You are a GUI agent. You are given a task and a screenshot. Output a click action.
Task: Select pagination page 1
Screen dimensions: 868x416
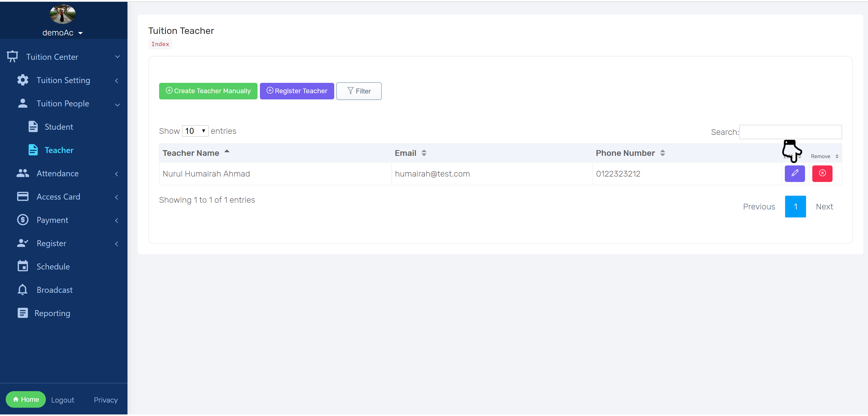795,207
